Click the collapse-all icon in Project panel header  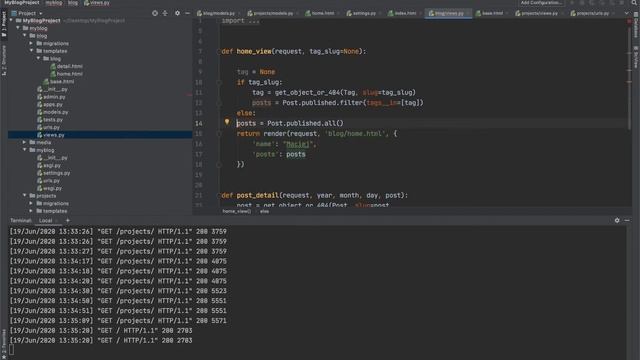click(x=165, y=13)
